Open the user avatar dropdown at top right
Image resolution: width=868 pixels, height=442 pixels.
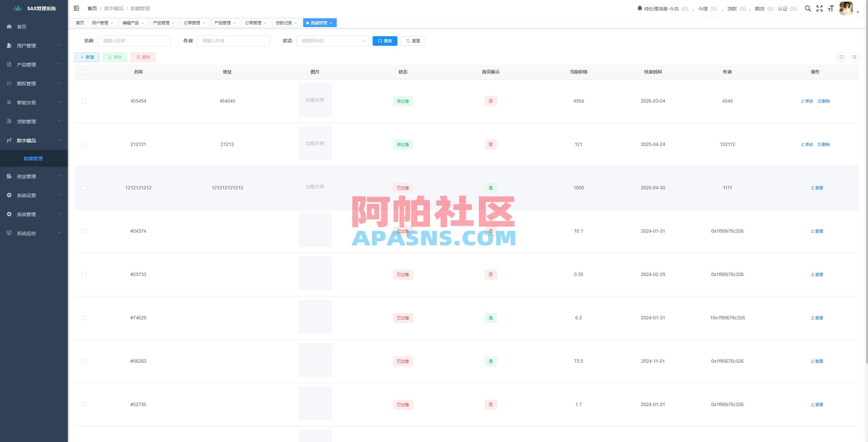(846, 8)
